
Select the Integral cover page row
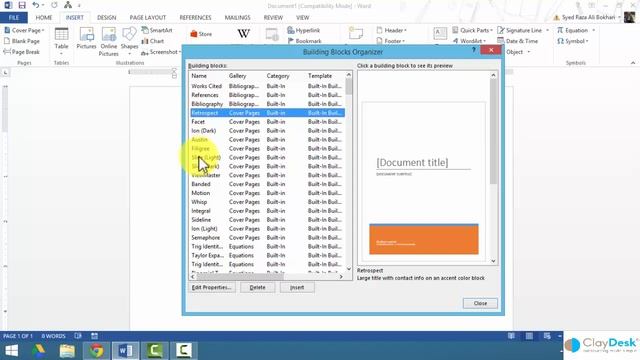click(x=267, y=211)
